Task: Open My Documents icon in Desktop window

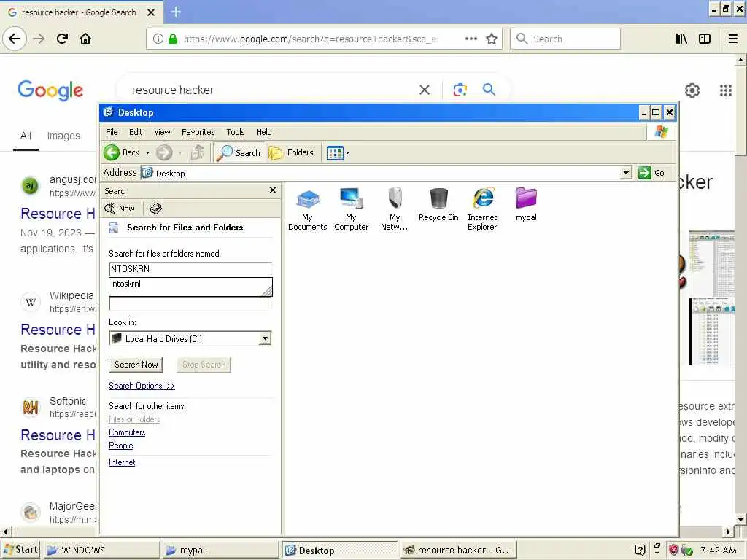Action: 307,209
